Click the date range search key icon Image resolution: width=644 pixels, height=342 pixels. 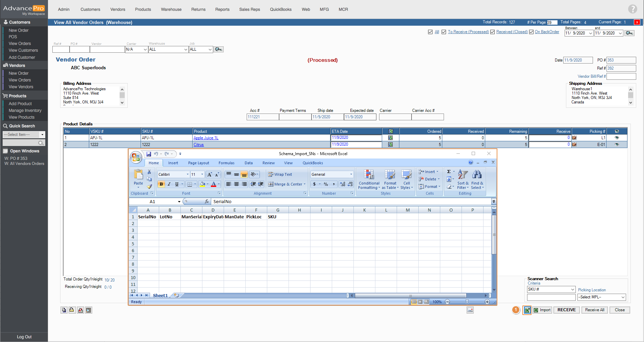[x=629, y=33]
